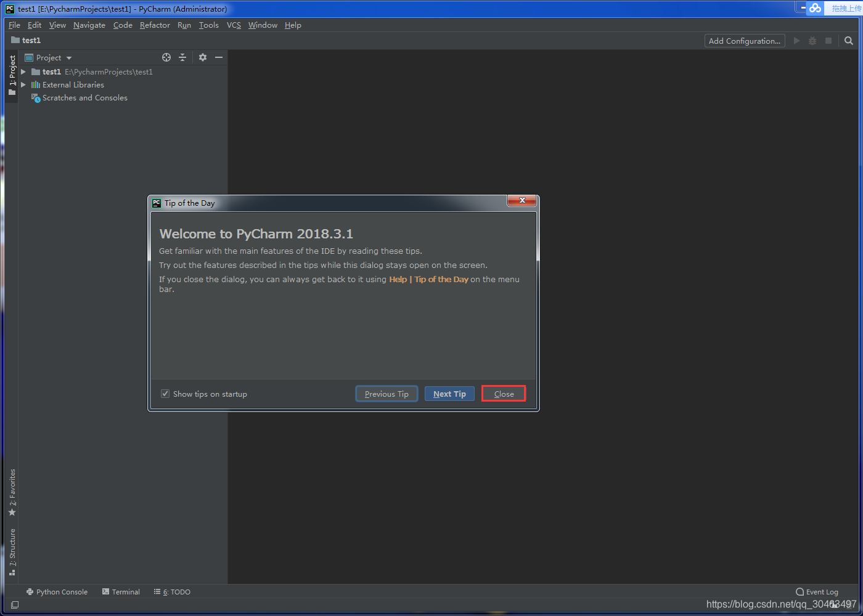Open the Help menu
Screen dimensions: 863x616
[x=293, y=25]
